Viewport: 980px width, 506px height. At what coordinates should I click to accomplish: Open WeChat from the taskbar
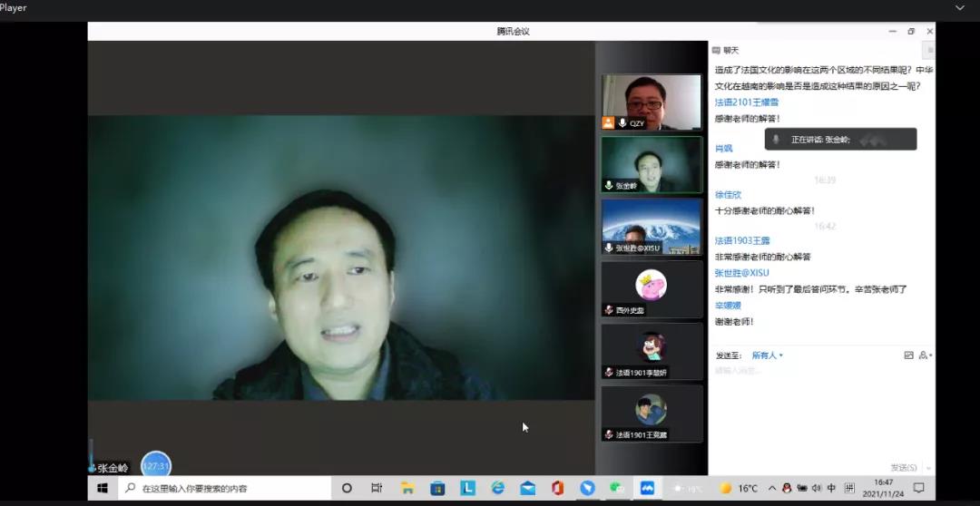coord(617,488)
